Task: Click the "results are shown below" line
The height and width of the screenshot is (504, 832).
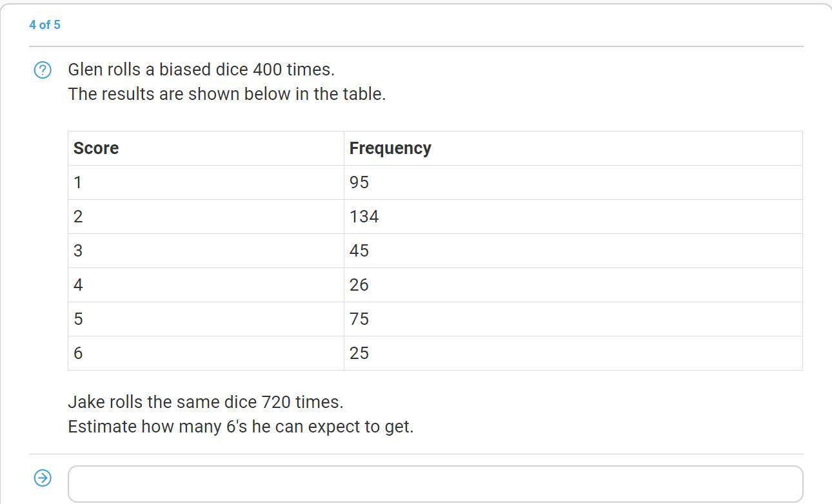Action: pos(227,94)
